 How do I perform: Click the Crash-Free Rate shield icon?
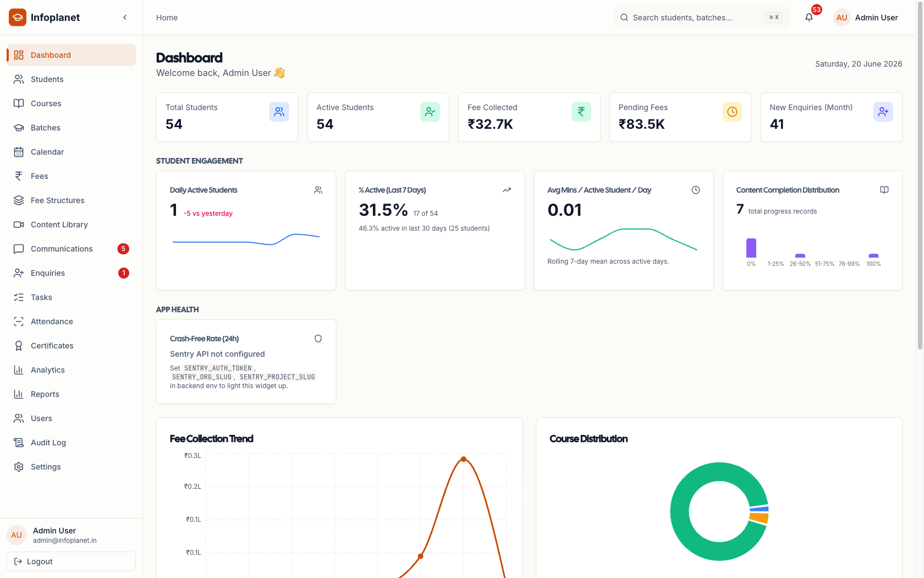point(318,339)
